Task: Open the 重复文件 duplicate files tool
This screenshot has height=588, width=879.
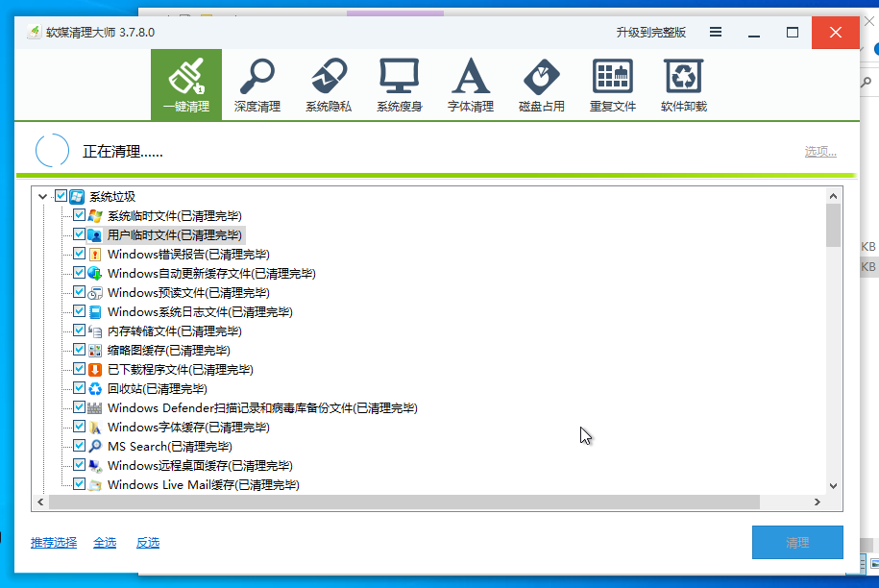Action: (x=613, y=84)
